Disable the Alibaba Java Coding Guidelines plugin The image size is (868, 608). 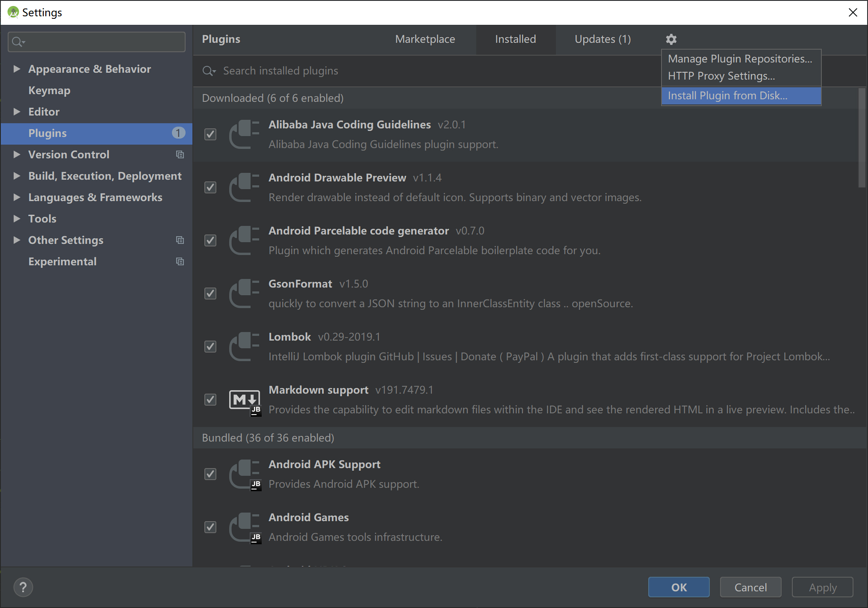click(x=210, y=134)
